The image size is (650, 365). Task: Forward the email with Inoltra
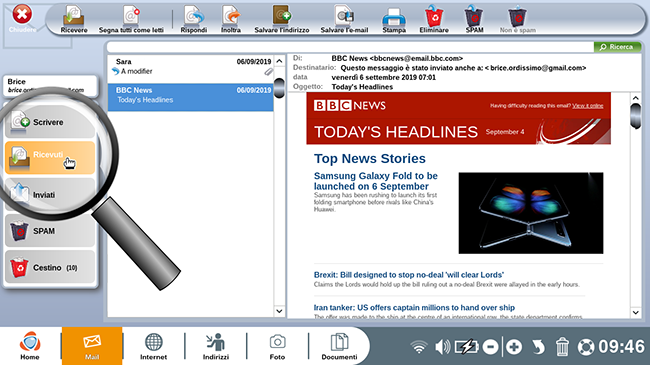tap(231, 19)
